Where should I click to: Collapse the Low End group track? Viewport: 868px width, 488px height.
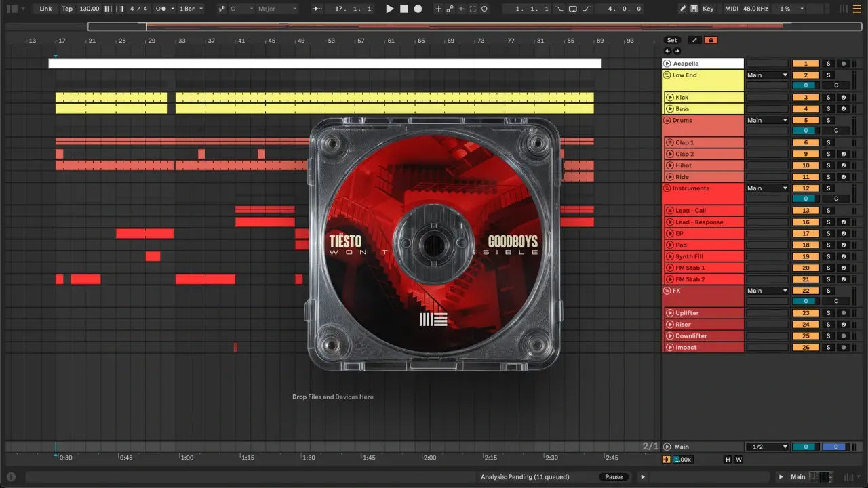click(x=667, y=75)
